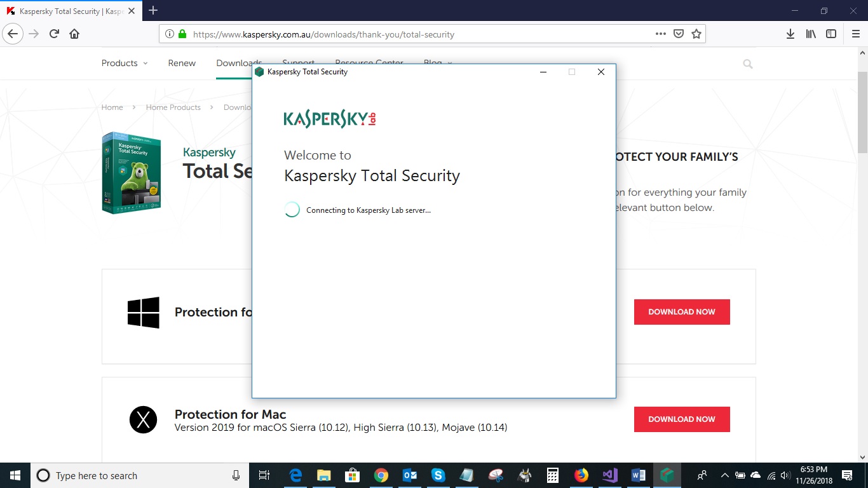The image size is (868, 488).
Task: Open Calculator from taskbar
Action: (x=553, y=475)
